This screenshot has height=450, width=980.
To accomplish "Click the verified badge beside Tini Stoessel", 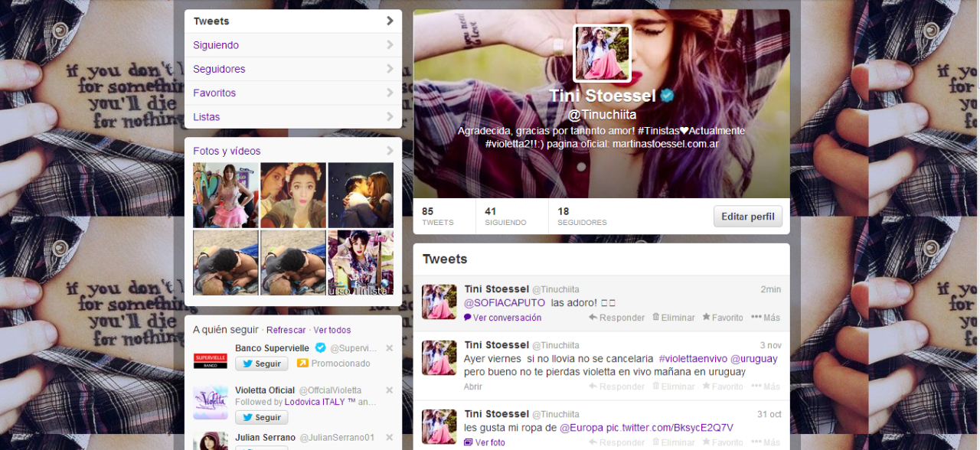I will click(668, 96).
